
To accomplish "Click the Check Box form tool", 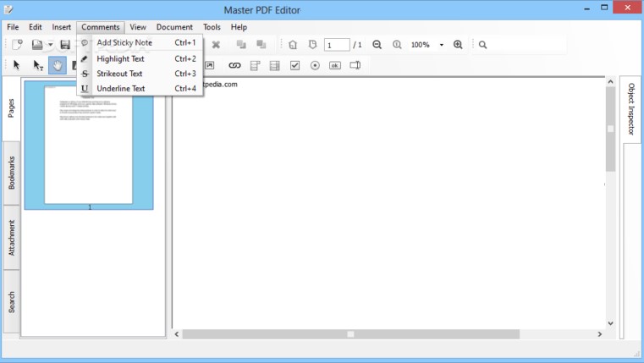I will [x=294, y=65].
